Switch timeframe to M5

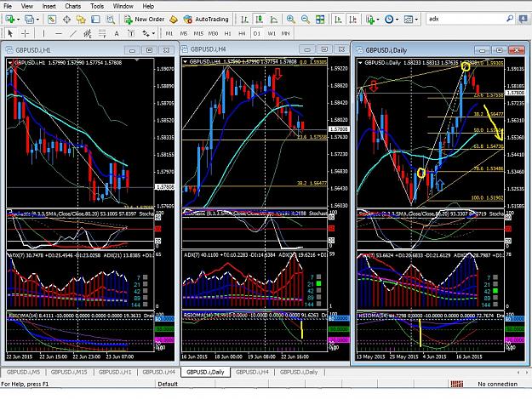coord(184,33)
